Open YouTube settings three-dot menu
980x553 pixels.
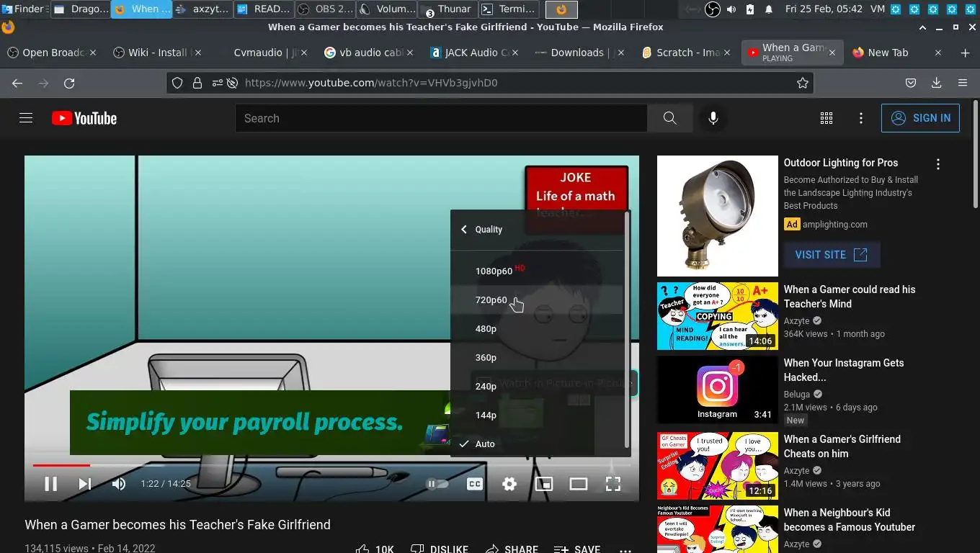tap(861, 118)
